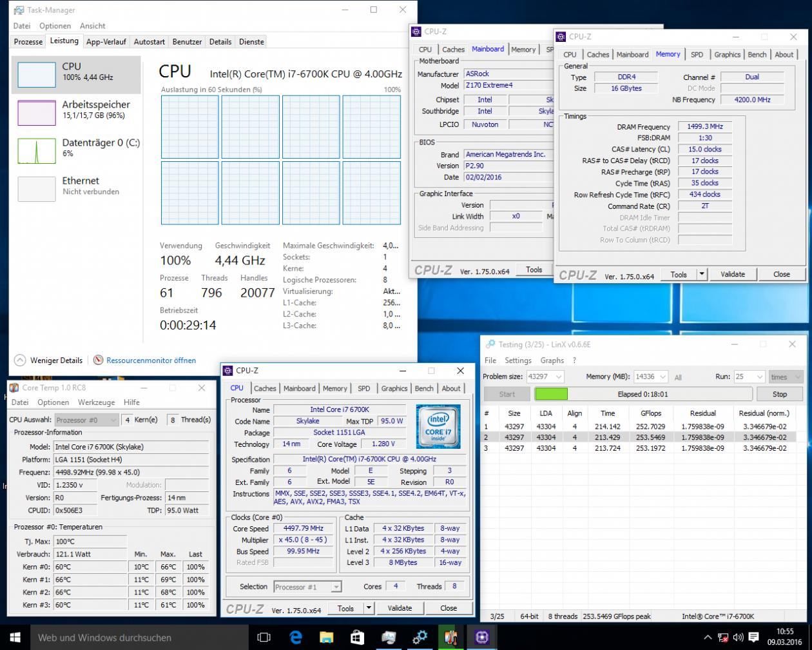This screenshot has height=650, width=812.
Task: Open Memory (MiB) dropdown in LinX
Action: (x=651, y=377)
